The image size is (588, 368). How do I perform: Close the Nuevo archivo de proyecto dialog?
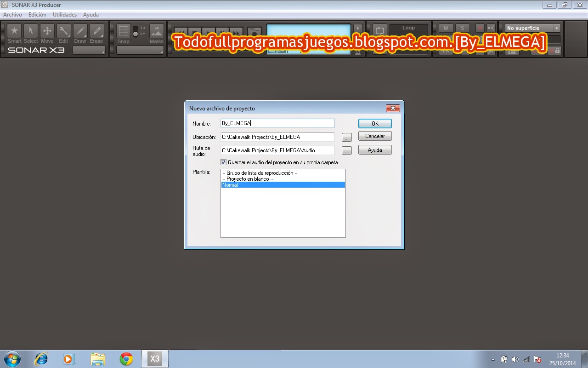(393, 109)
